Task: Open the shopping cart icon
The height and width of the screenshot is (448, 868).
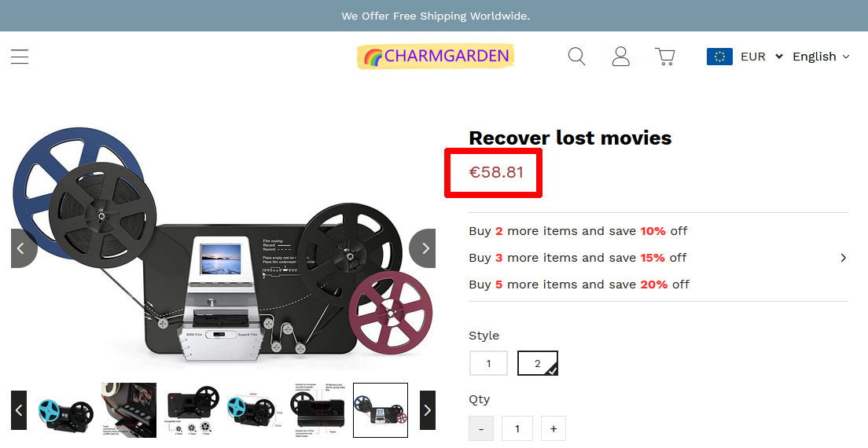Action: tap(665, 57)
